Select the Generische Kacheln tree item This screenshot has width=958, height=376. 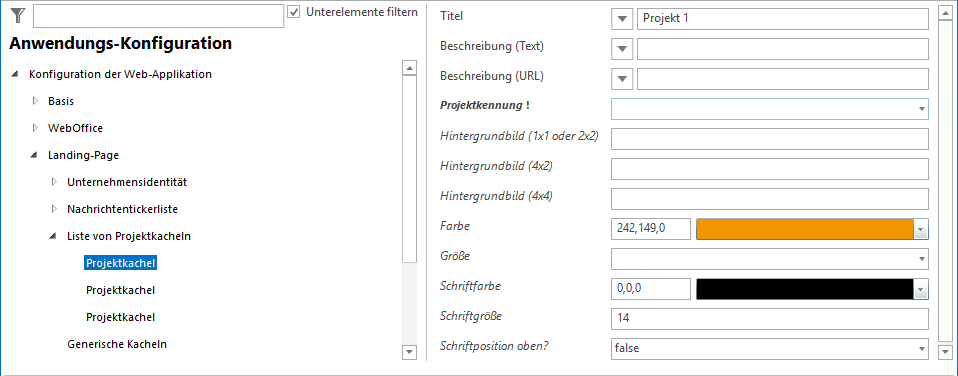click(x=117, y=344)
